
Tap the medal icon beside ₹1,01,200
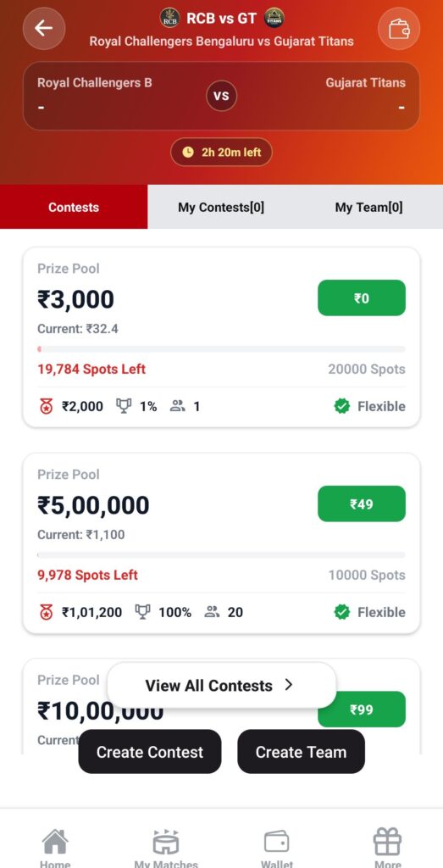(47, 612)
